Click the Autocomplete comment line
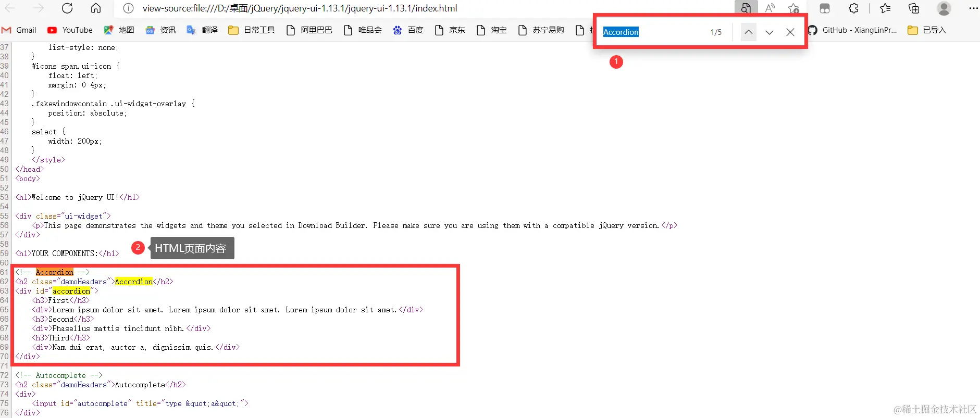Screen dimensions: 980x418 pyautogui.click(x=59, y=375)
